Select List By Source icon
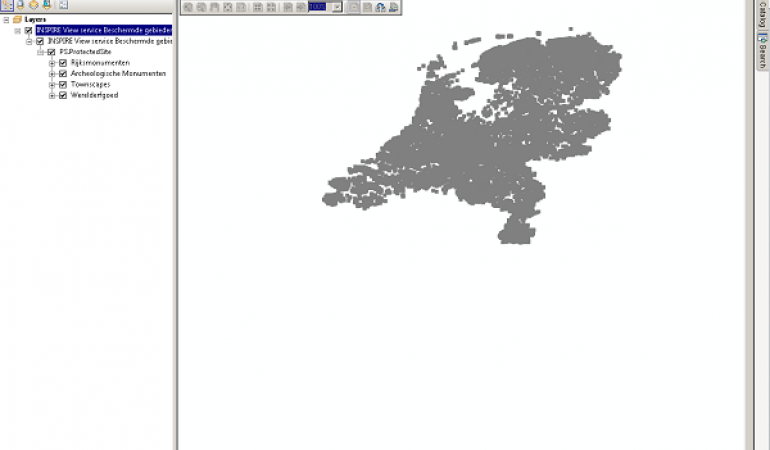The width and height of the screenshot is (770, 450). coord(20,5)
